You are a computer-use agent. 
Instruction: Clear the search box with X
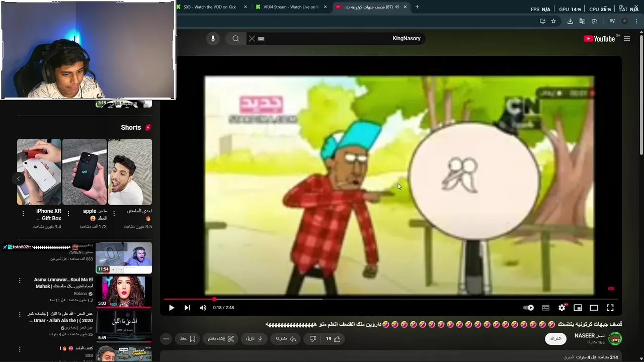252,38
